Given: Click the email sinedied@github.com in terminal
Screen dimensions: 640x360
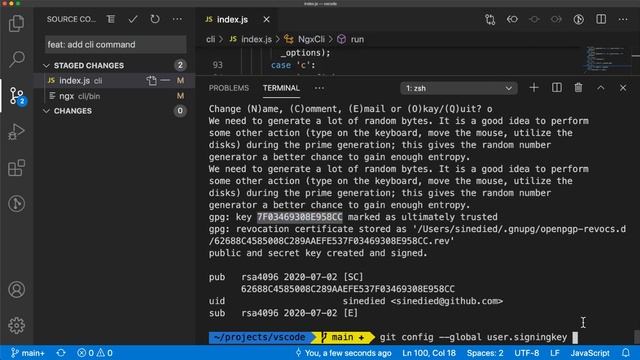Looking at the screenshot, I should tap(447, 301).
